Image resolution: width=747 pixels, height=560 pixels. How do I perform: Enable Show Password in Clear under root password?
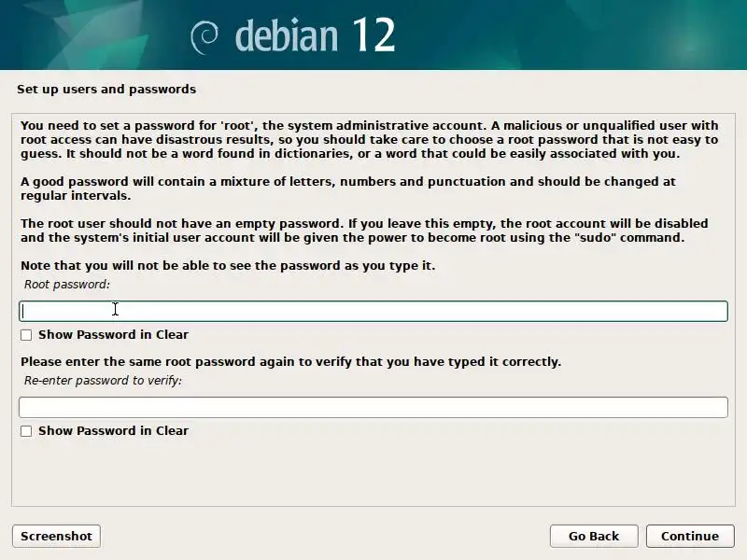[x=26, y=334]
